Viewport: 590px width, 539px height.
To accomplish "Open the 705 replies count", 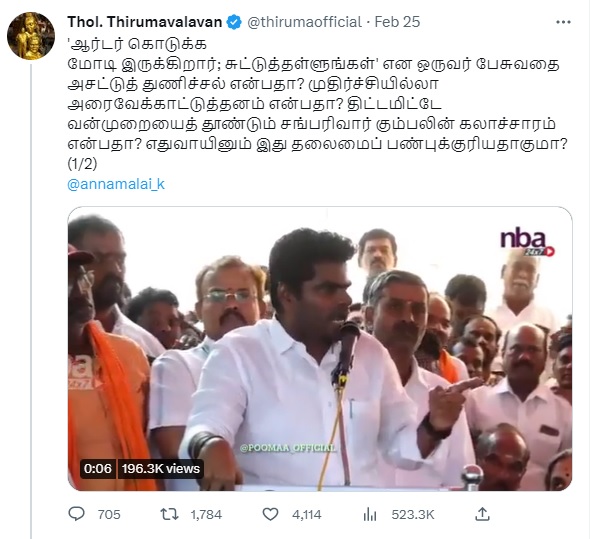I will [x=109, y=515].
